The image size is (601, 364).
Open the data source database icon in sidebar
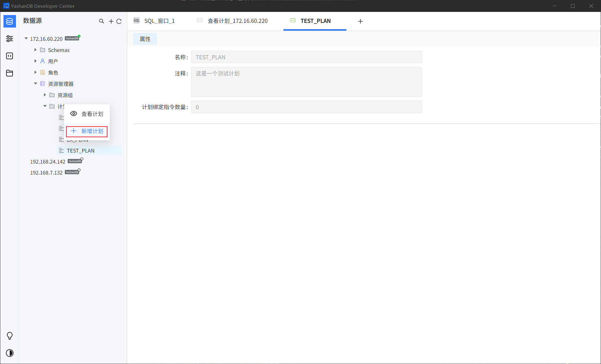(9, 21)
